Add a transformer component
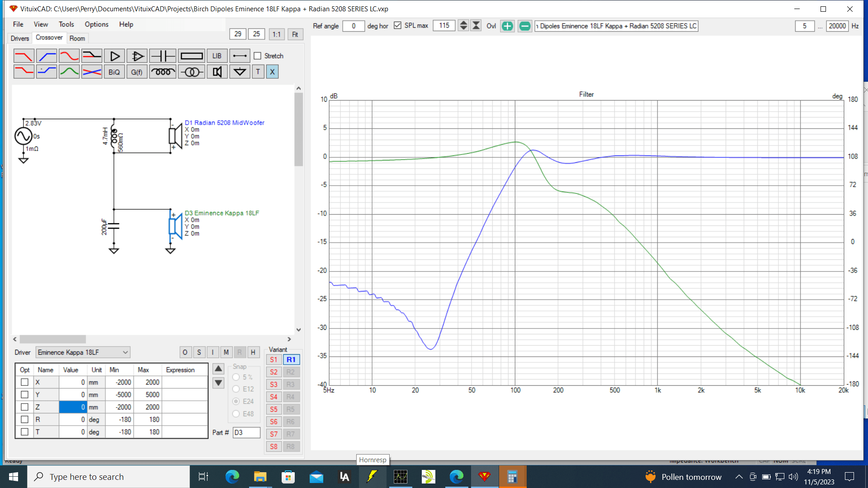Screen dimensions: 868x488 point(192,72)
